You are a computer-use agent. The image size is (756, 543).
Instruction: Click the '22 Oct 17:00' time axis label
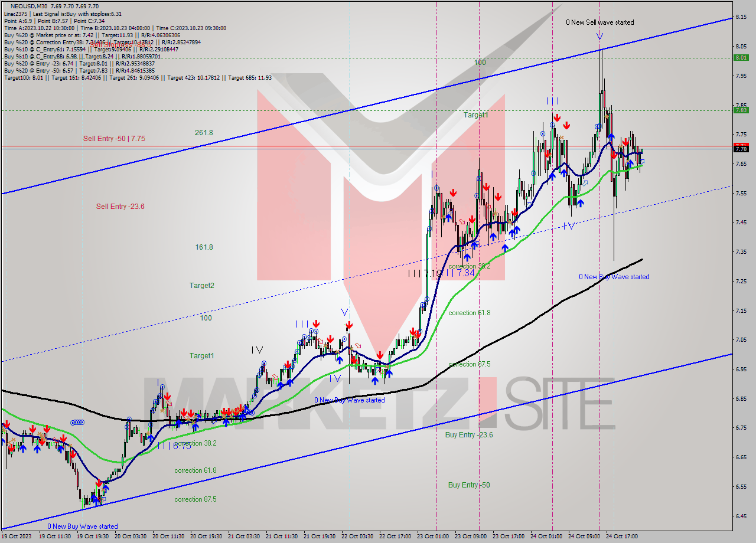395,537
